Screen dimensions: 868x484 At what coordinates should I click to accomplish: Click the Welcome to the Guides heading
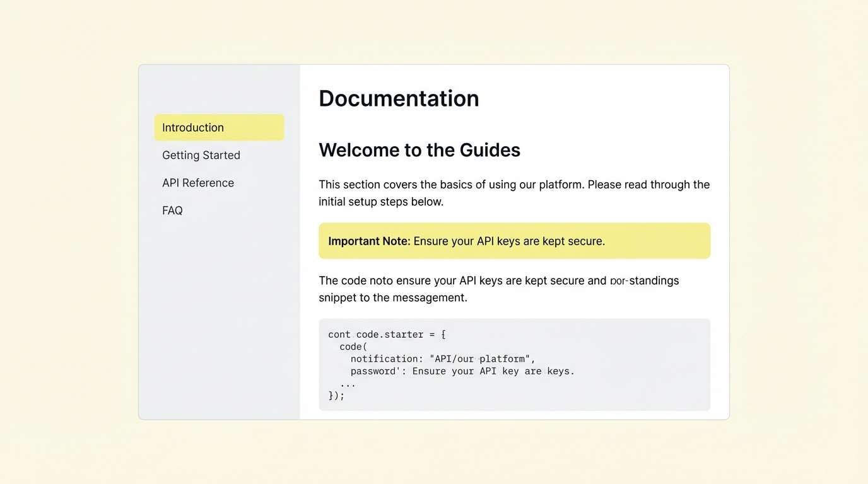coord(419,150)
